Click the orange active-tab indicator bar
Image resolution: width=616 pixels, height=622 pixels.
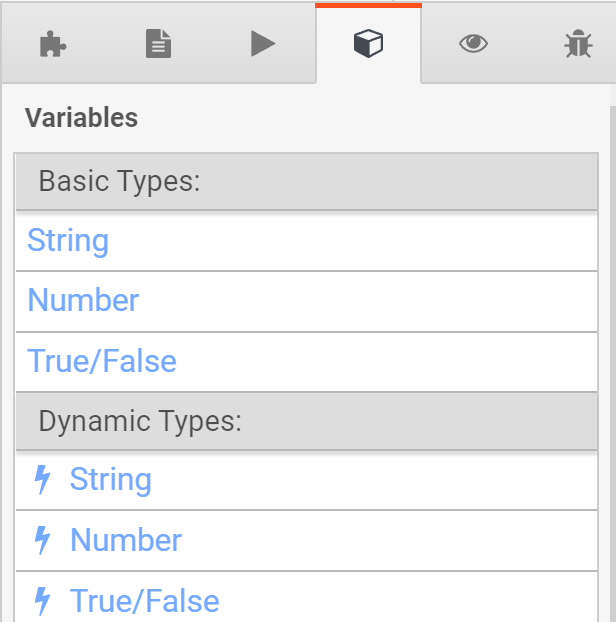[x=368, y=5]
